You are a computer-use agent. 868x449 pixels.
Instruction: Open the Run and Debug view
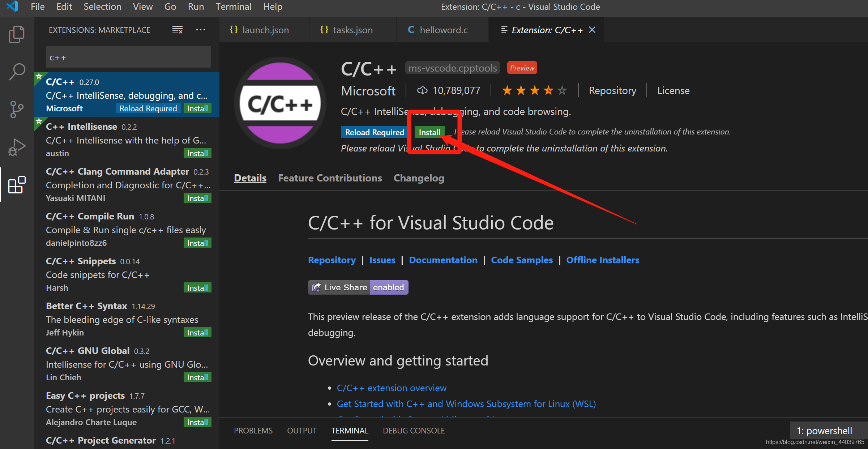(17, 147)
